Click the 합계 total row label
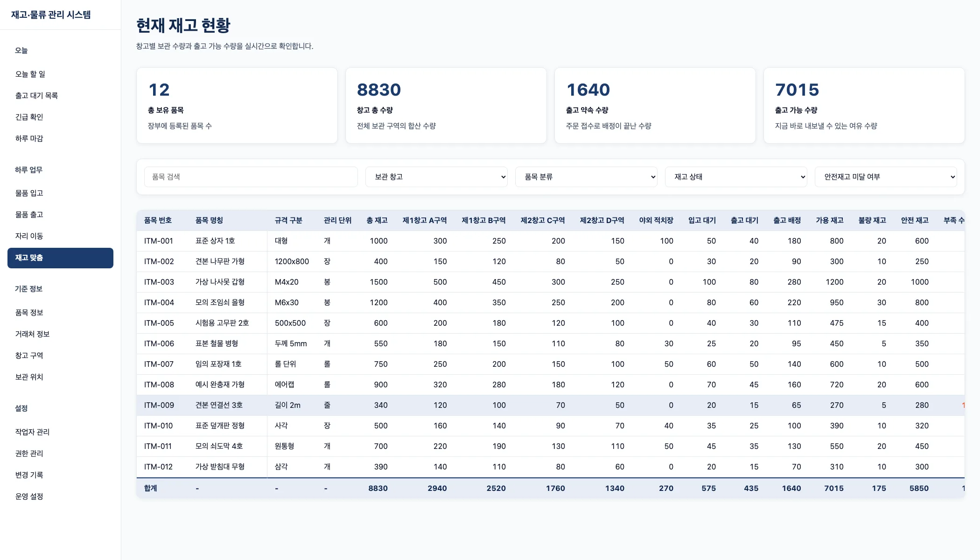The image size is (980, 560). pos(151,488)
